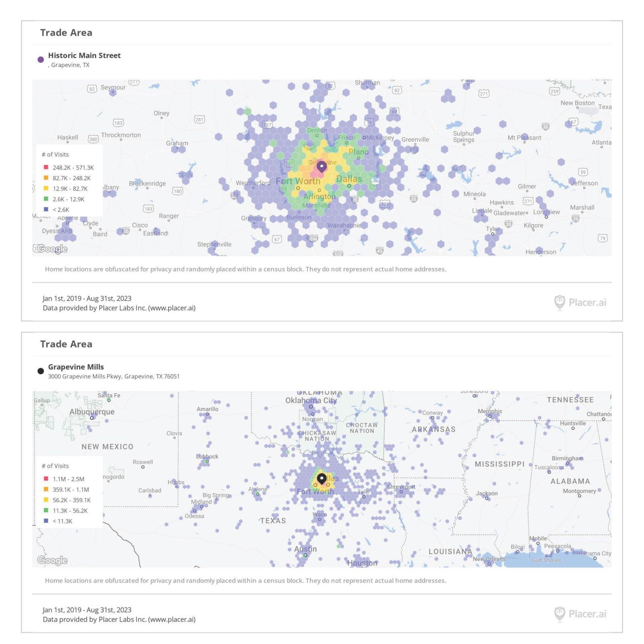Click the Google logo on the lower map

point(52,560)
